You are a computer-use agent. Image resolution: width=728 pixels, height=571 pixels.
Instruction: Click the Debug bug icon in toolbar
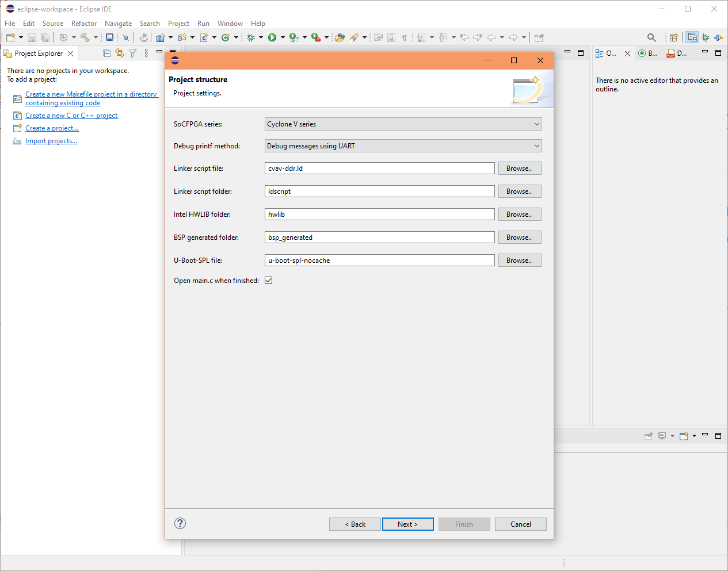(x=250, y=37)
